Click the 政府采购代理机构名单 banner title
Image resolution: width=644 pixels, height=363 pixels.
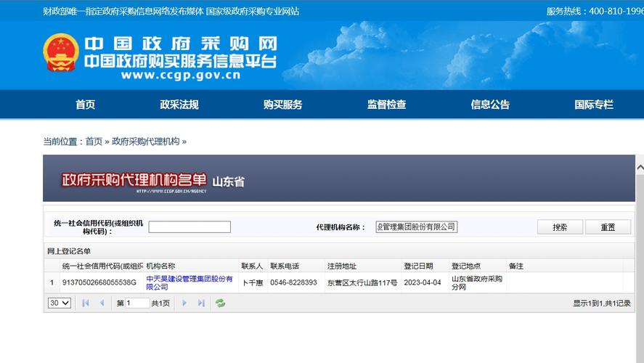pos(134,180)
